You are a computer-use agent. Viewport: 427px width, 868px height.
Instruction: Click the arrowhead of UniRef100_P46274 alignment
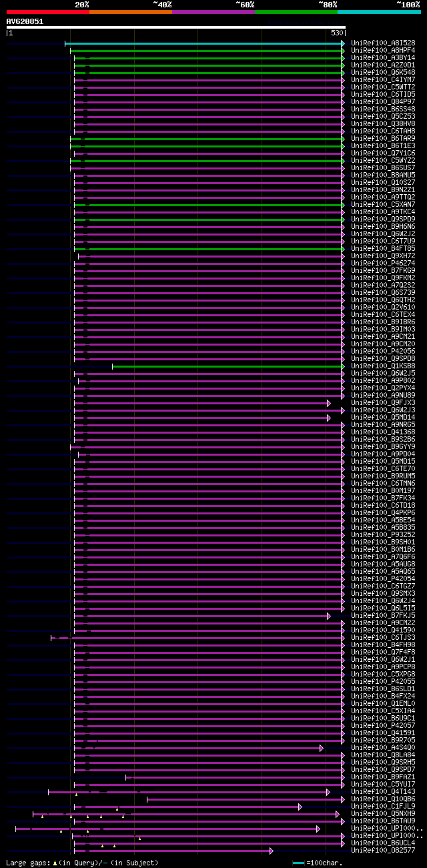pos(343,263)
